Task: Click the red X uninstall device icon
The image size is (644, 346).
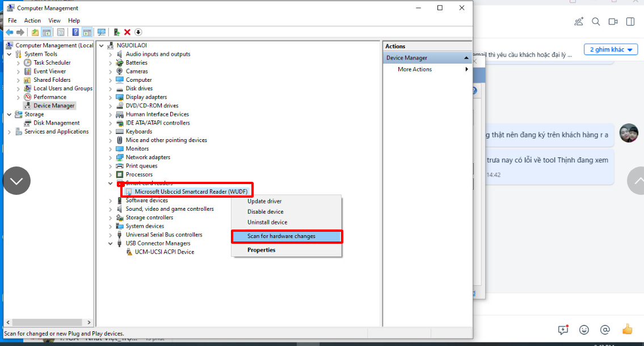Action: click(127, 32)
